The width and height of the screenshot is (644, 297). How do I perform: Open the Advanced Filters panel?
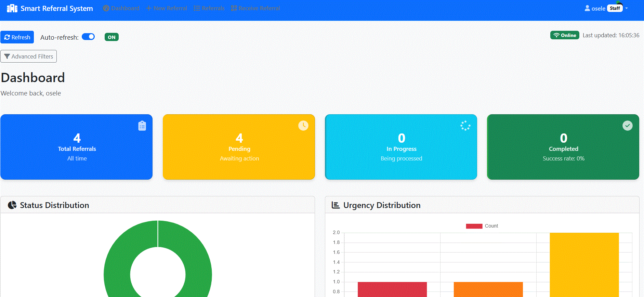pos(29,56)
